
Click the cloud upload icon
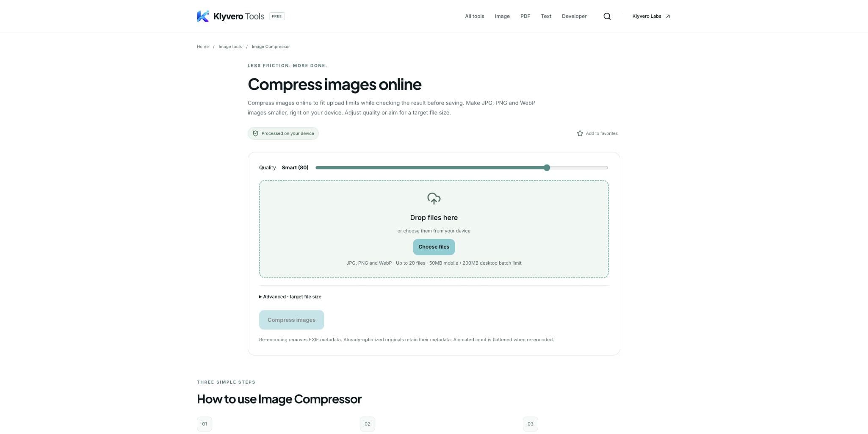[434, 198]
